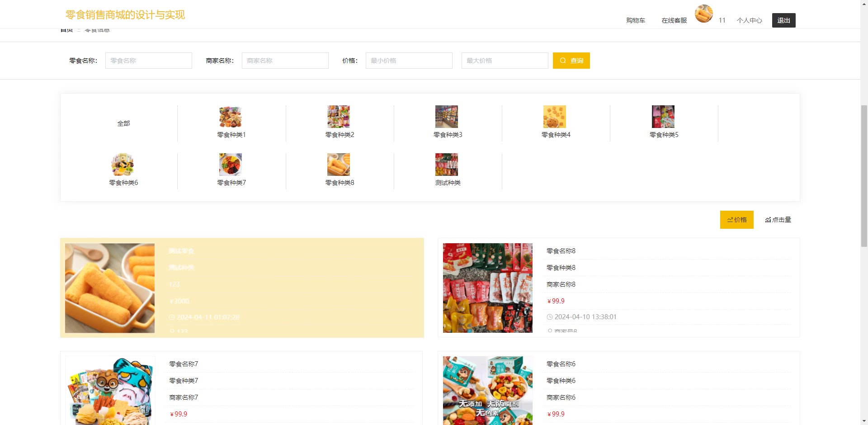The width and height of the screenshot is (868, 425).
Task: Focus the 最小价格 input field
Action: point(409,61)
